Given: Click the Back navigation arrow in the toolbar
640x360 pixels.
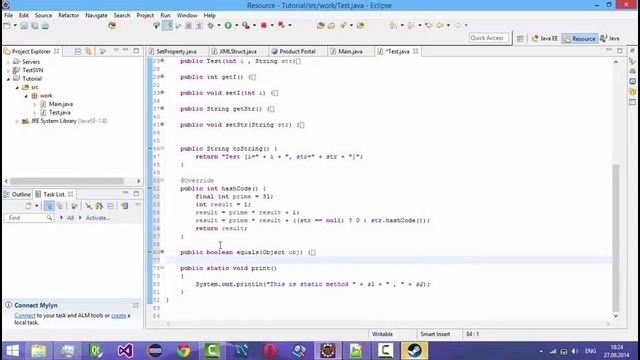Looking at the screenshot, I should (x=440, y=25).
